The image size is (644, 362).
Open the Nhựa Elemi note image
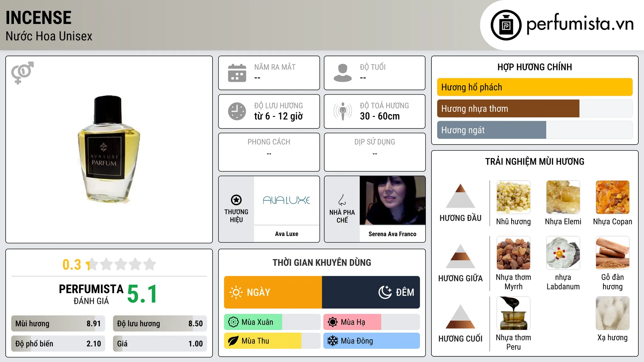coord(563,197)
